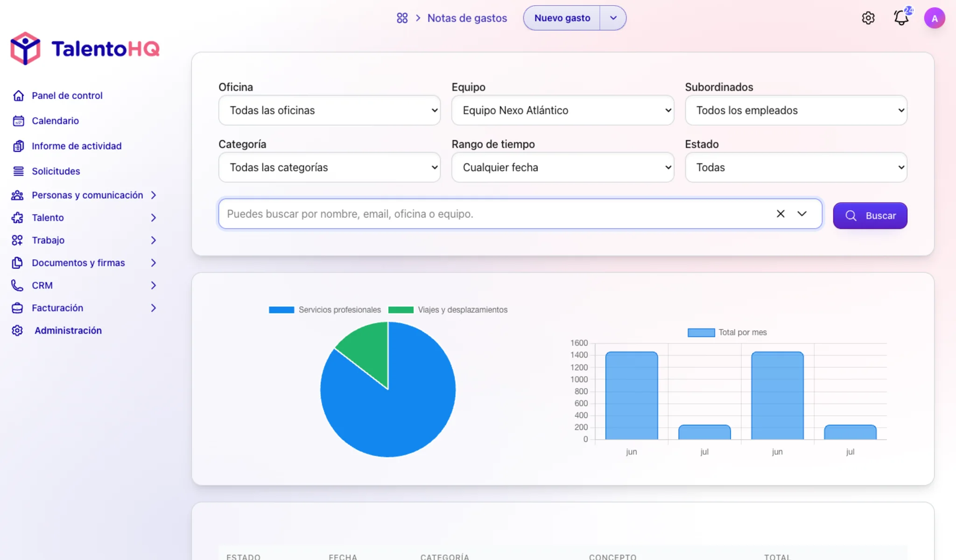Click the Trabajo sidebar icon

coord(17,240)
